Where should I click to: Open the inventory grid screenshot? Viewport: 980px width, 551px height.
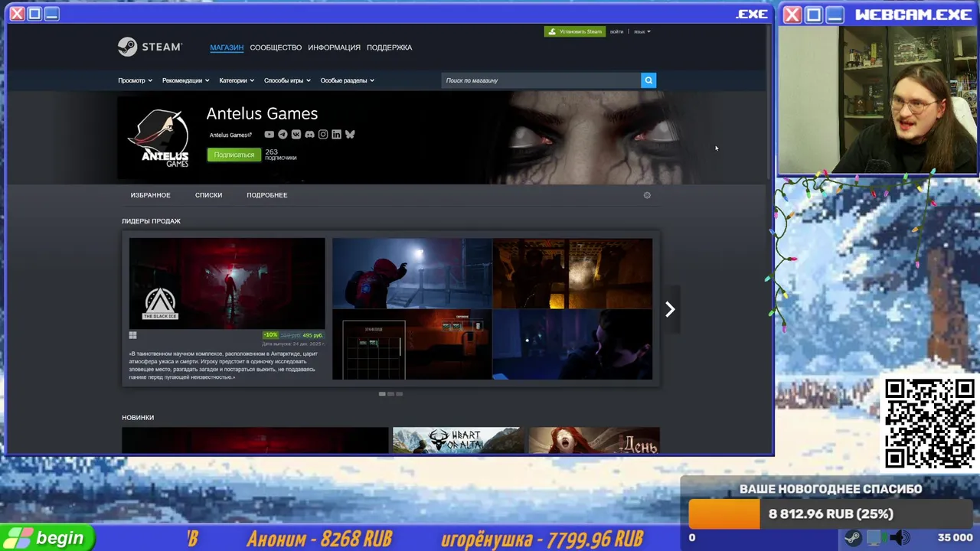click(x=412, y=344)
